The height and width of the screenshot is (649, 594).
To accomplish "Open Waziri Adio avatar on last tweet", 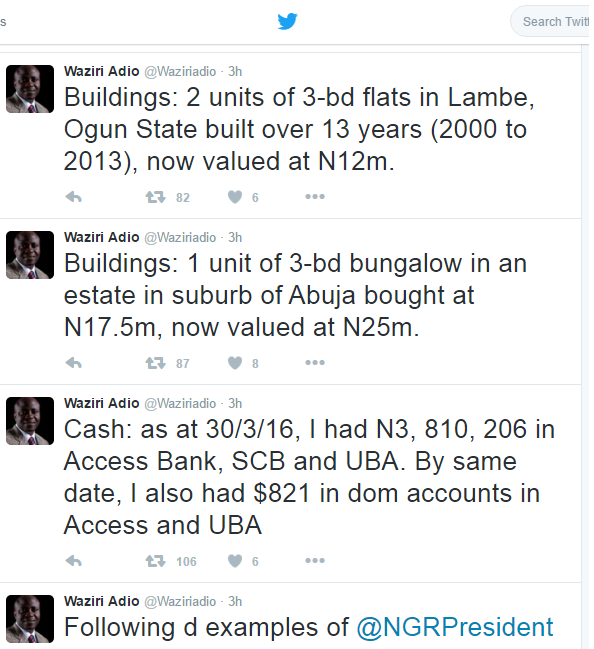I will 30,619.
